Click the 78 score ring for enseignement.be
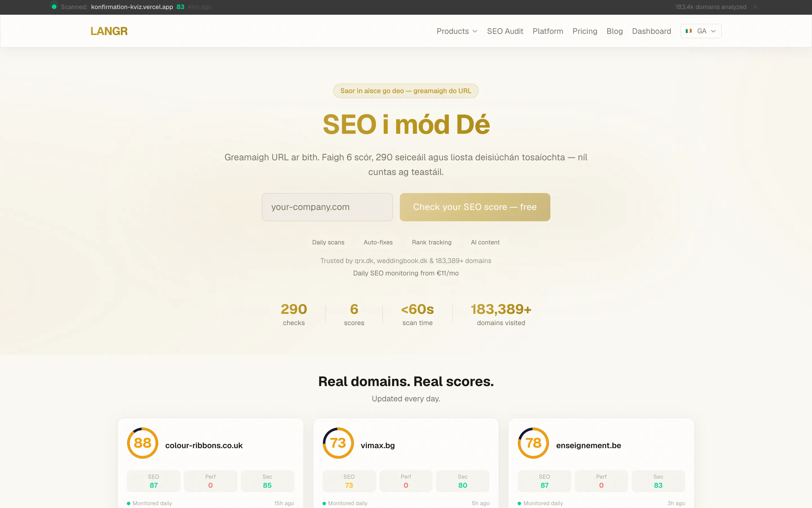 tap(533, 443)
